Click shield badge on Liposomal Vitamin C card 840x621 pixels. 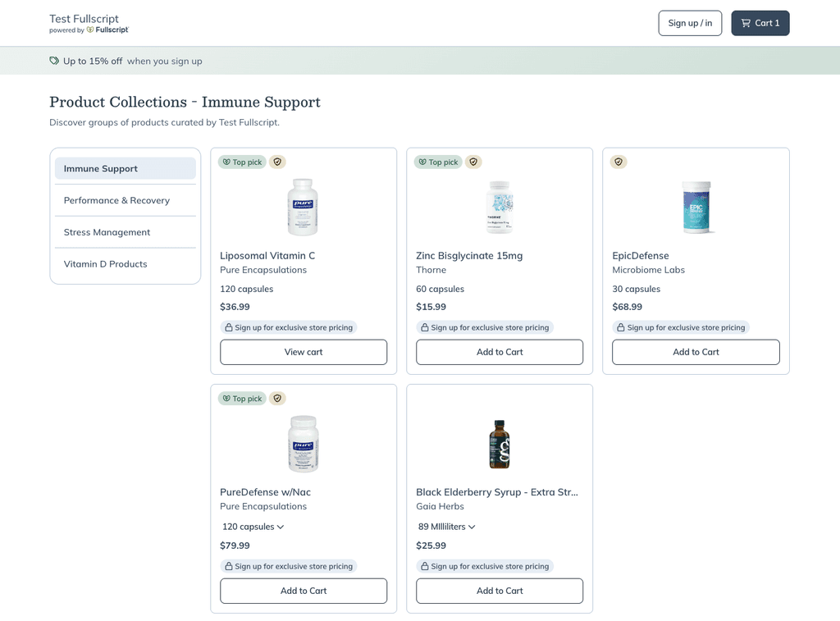(277, 162)
